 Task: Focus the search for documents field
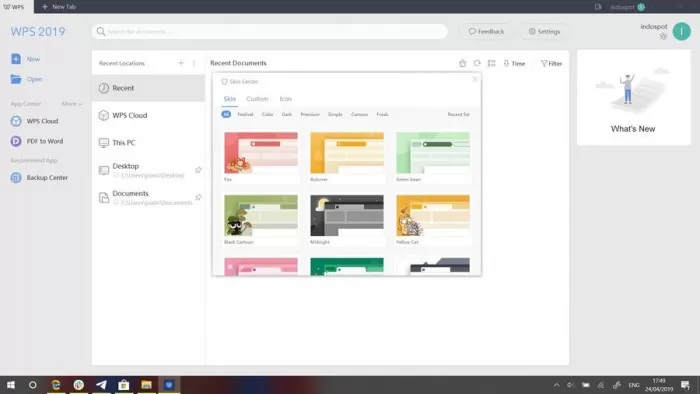270,32
